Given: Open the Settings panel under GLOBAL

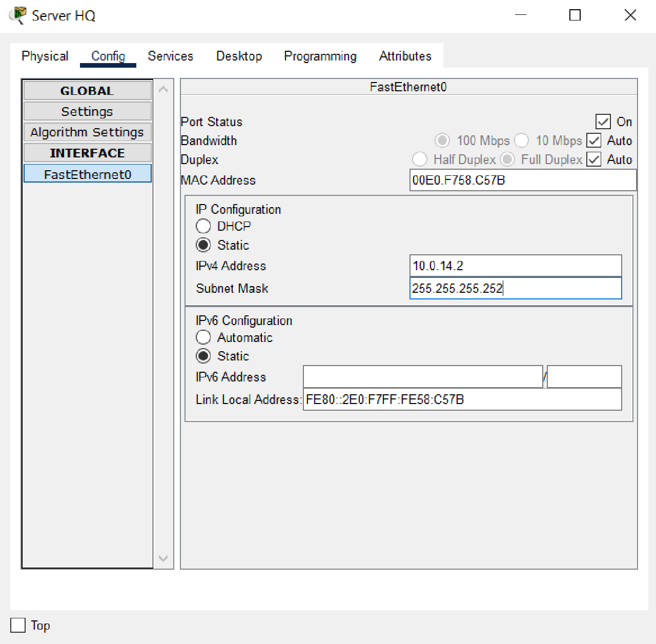Looking at the screenshot, I should click(x=87, y=111).
